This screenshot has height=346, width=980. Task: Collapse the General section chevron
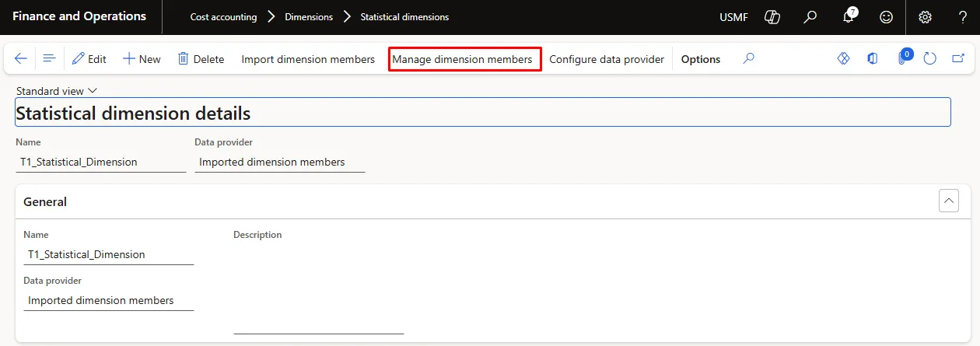[949, 201]
